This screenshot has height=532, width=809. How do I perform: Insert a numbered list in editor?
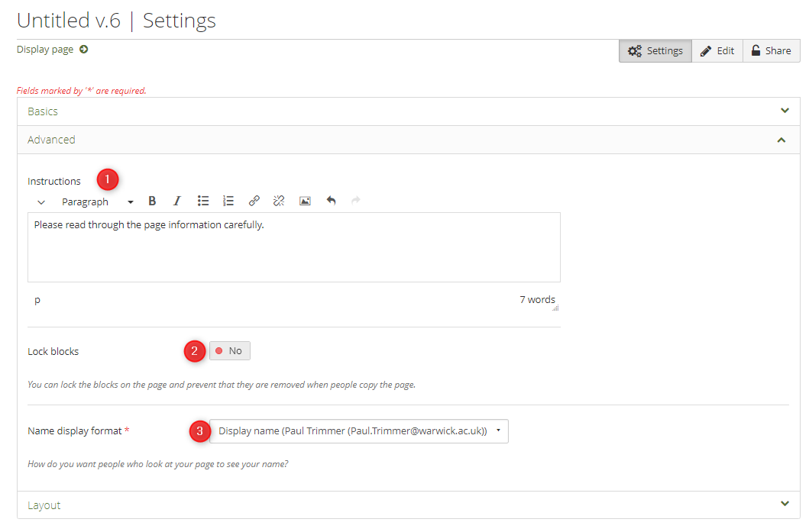(228, 202)
